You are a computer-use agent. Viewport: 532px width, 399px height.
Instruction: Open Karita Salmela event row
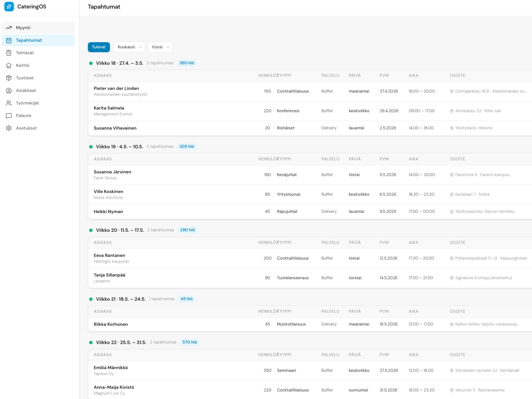tap(109, 108)
